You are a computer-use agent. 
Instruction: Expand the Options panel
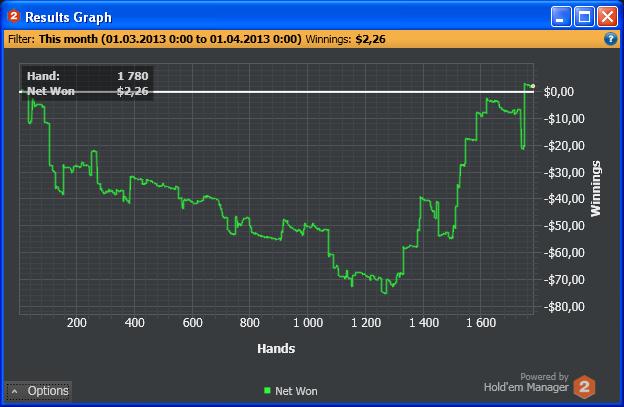(39, 391)
